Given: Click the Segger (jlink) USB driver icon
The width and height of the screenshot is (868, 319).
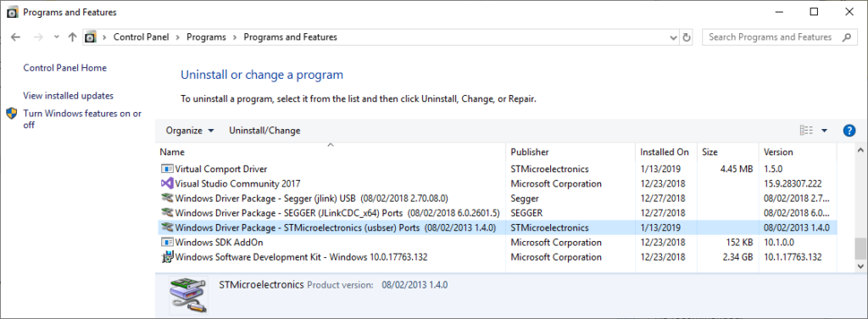Looking at the screenshot, I should pyautogui.click(x=167, y=198).
